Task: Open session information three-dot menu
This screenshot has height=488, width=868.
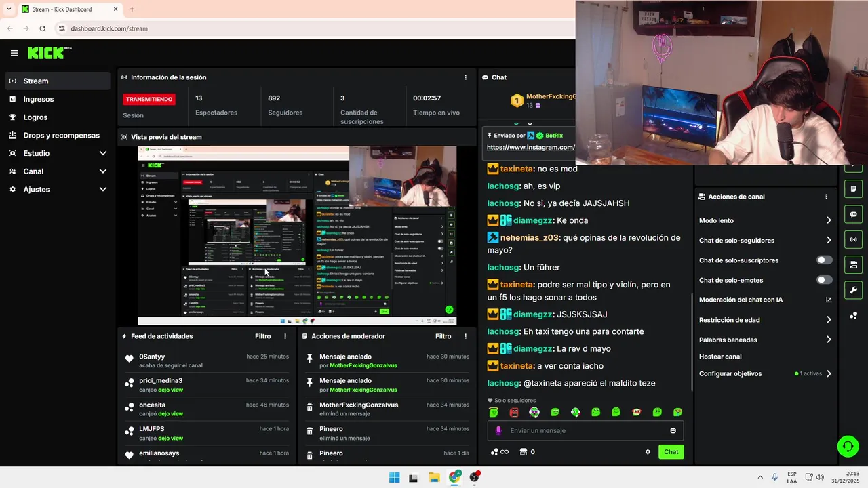Action: 465,77
